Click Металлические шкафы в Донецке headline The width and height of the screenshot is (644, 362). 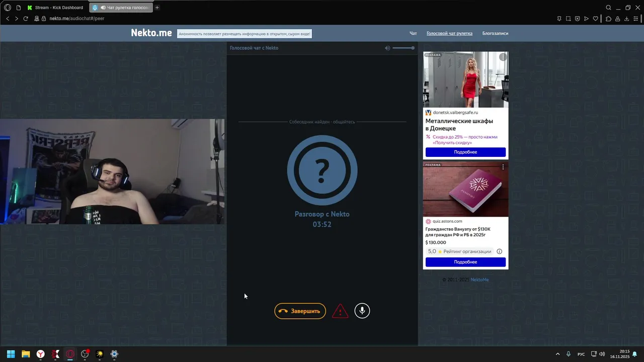pyautogui.click(x=459, y=125)
